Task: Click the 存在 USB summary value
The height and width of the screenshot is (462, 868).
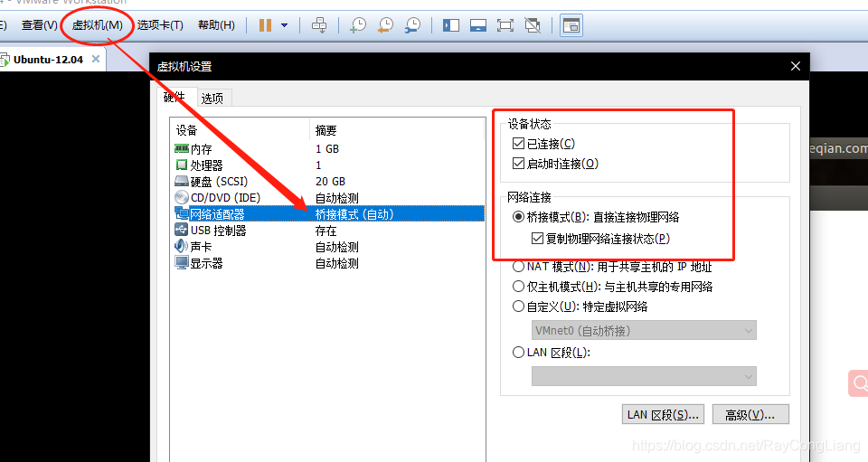Action: point(326,231)
